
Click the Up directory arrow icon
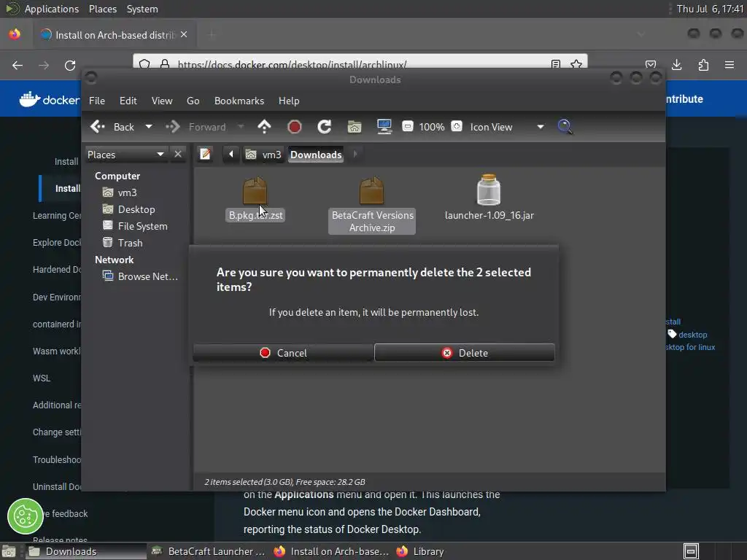click(264, 127)
